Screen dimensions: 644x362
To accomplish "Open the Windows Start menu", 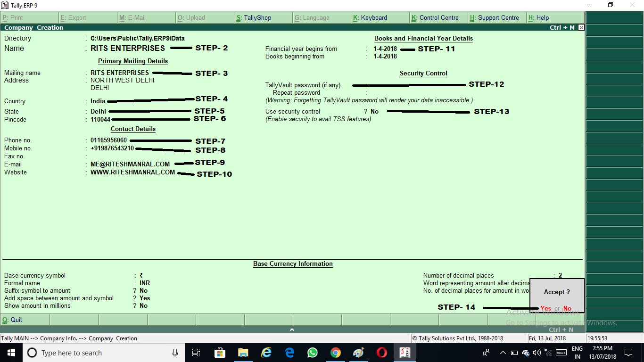I will tap(11, 353).
